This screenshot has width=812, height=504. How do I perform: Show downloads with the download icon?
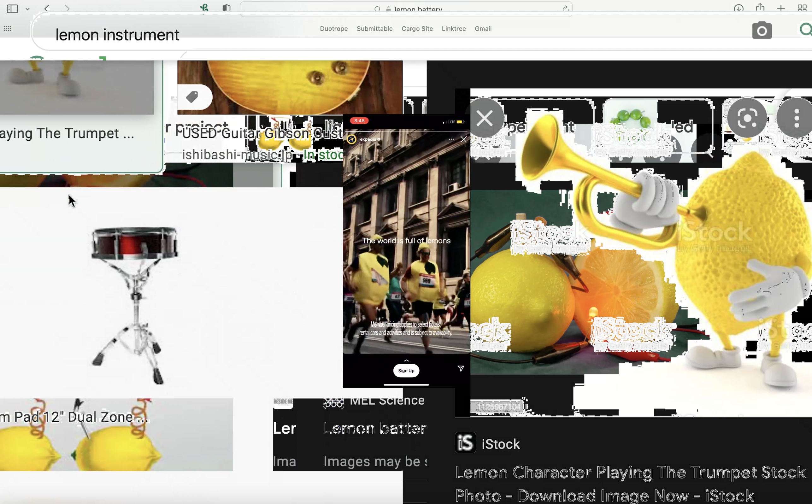point(738,8)
